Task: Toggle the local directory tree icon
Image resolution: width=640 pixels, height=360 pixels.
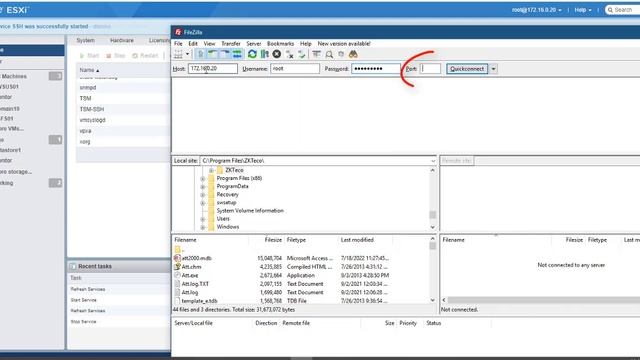Action: click(213, 54)
